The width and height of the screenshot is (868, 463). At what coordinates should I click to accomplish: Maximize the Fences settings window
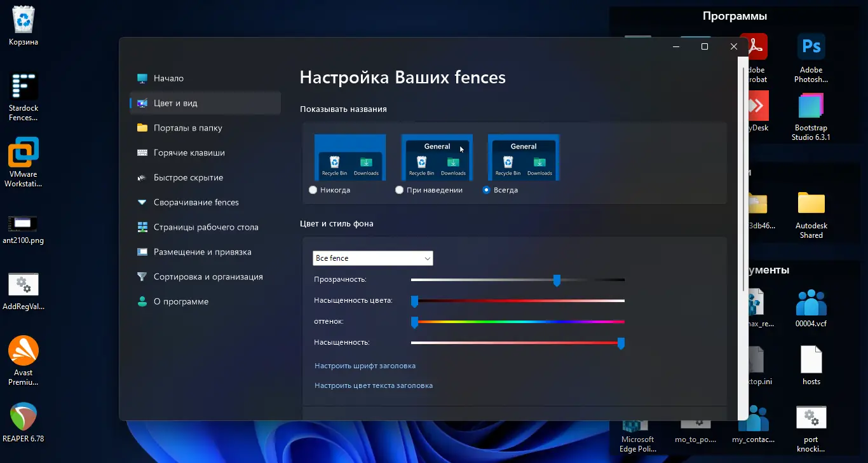705,46
